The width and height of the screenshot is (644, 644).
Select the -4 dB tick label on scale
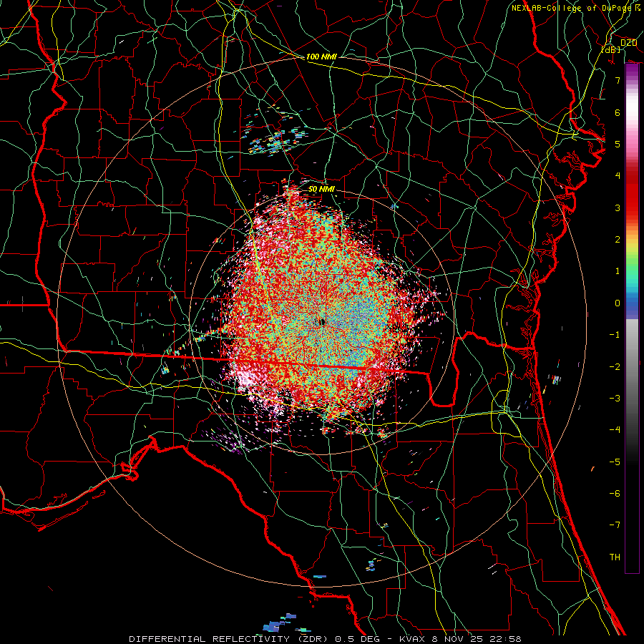[x=615, y=430]
